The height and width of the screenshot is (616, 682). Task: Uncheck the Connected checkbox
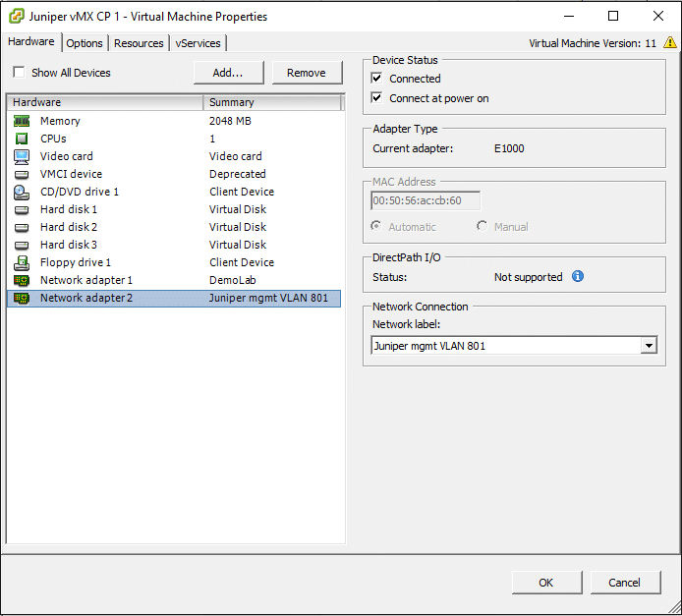click(376, 78)
